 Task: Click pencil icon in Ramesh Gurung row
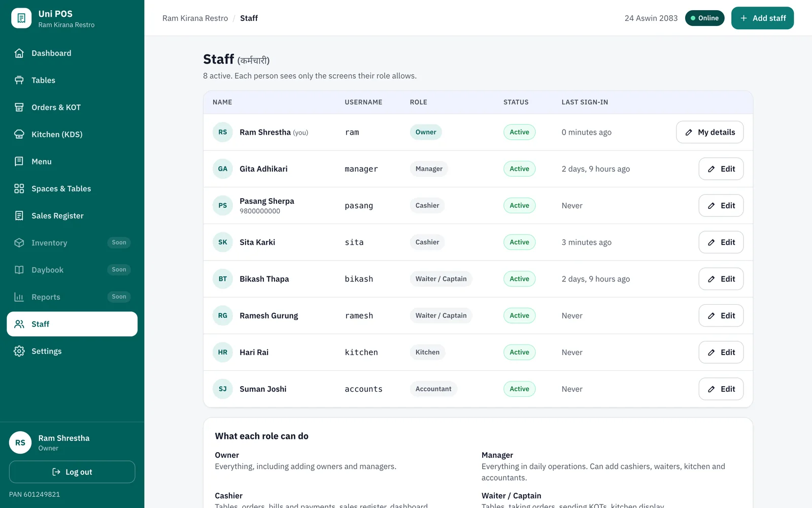pyautogui.click(x=712, y=315)
